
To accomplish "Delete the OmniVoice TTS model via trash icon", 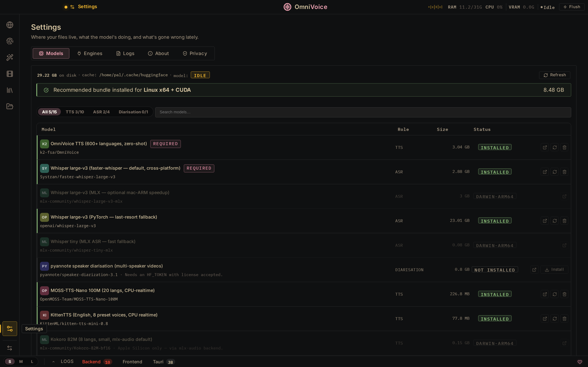I will [x=564, y=147].
